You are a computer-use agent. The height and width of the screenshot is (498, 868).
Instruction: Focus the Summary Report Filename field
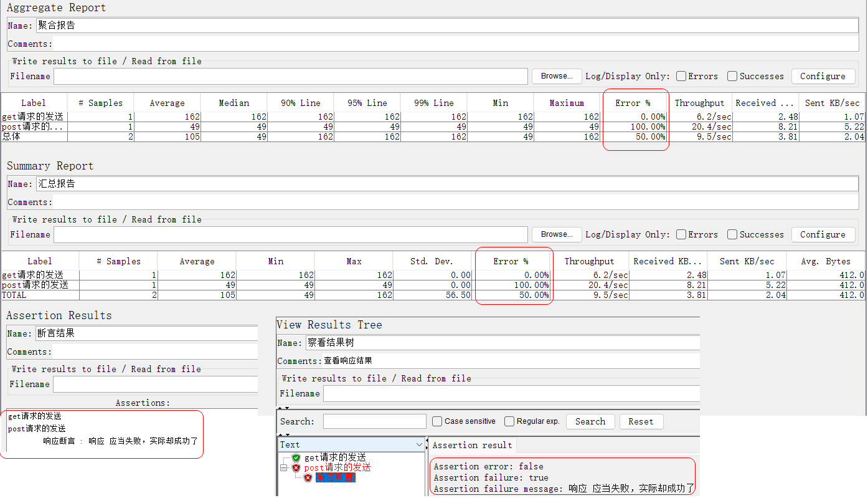point(291,234)
